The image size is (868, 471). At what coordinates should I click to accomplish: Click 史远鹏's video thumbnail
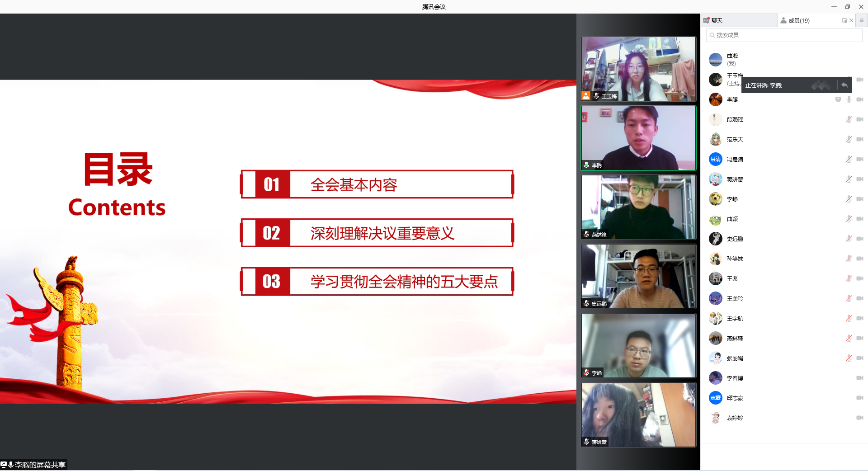click(638, 276)
